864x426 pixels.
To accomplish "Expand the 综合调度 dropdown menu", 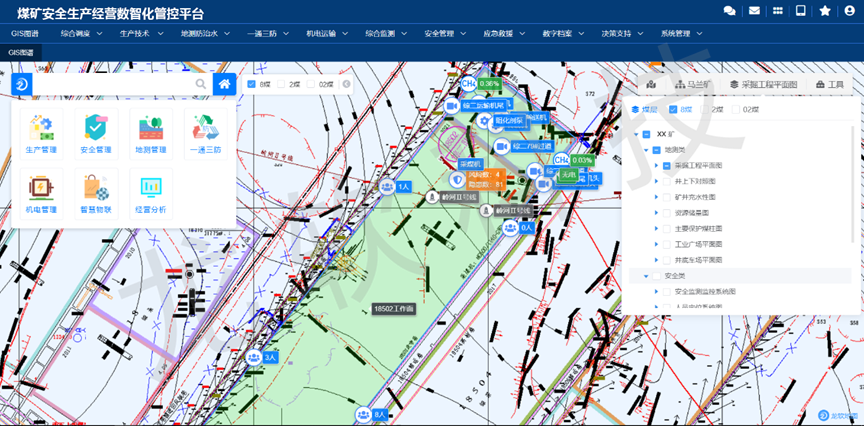I will (81, 33).
